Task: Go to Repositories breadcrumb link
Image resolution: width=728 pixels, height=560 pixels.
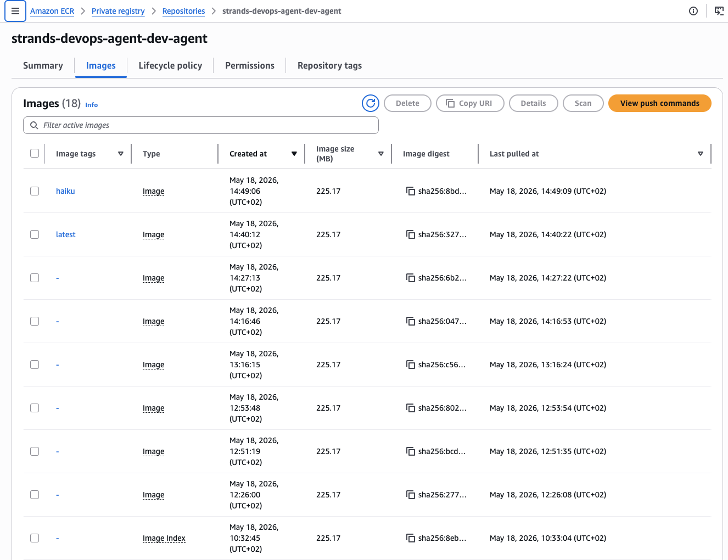Action: (183, 11)
